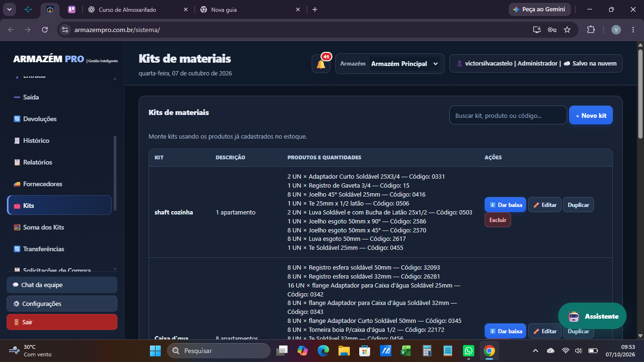Open the Chrome profile avatar
644x362 pixels.
(616, 30)
